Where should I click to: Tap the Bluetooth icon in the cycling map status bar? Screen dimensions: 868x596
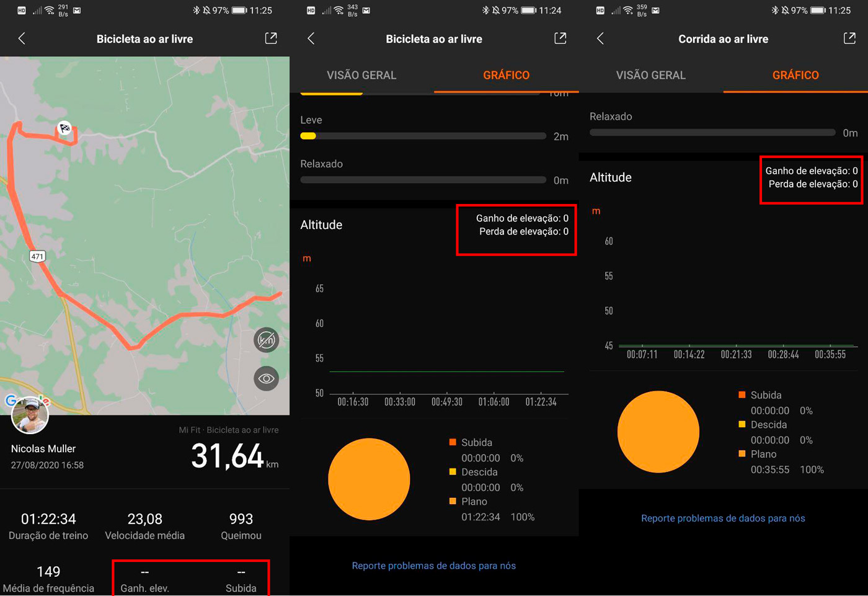click(197, 11)
